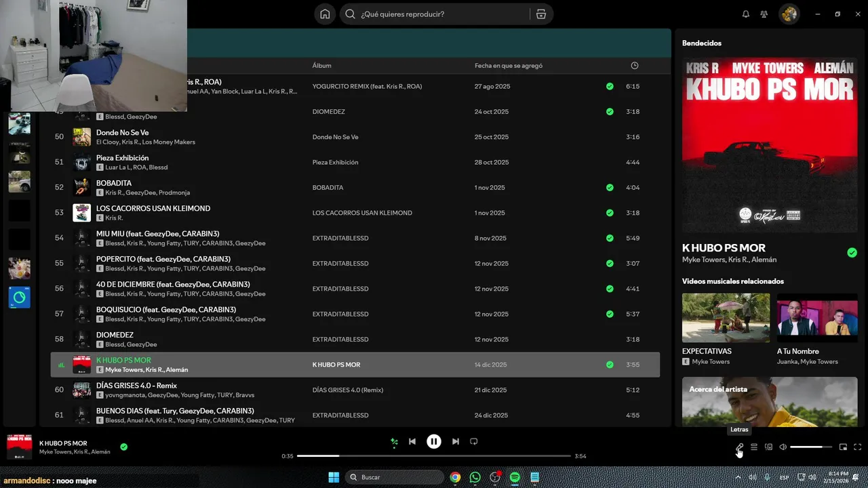Sort by Álbum column header
This screenshot has height=488, width=868.
coord(321,66)
